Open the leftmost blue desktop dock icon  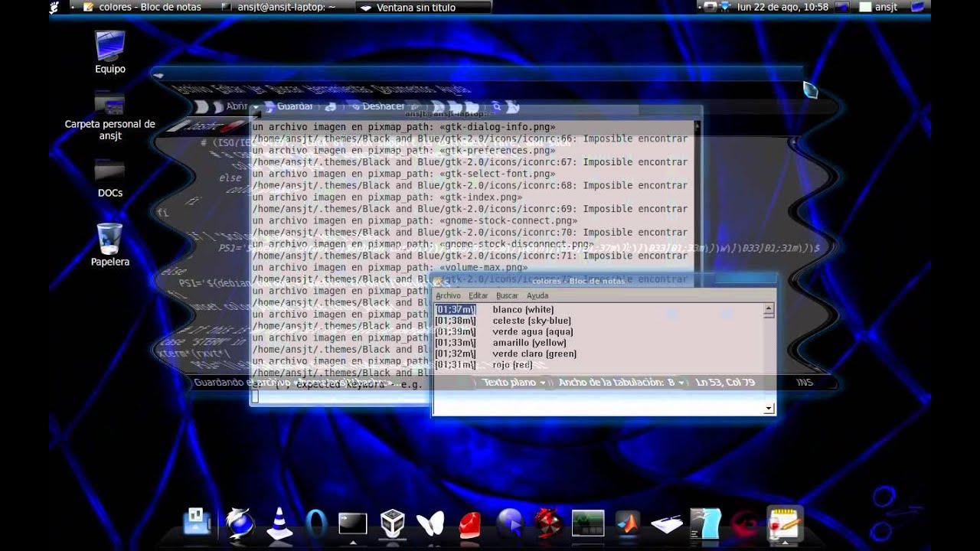point(198,522)
